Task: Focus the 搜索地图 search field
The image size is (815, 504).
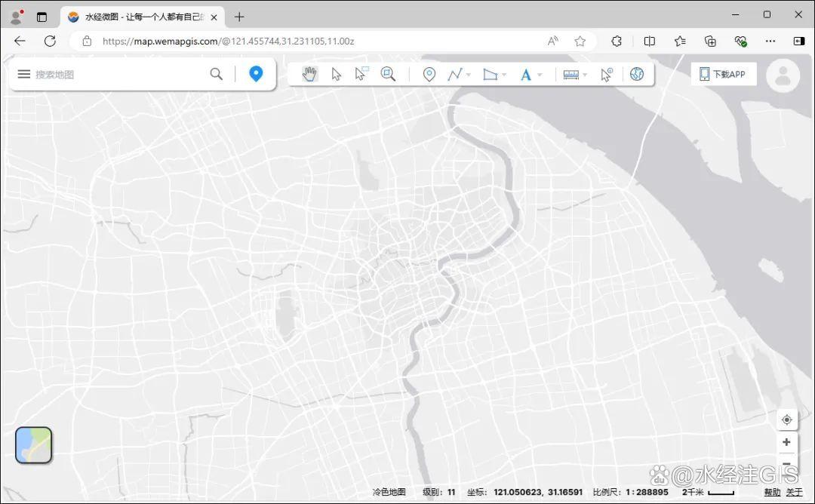Action: coord(119,74)
